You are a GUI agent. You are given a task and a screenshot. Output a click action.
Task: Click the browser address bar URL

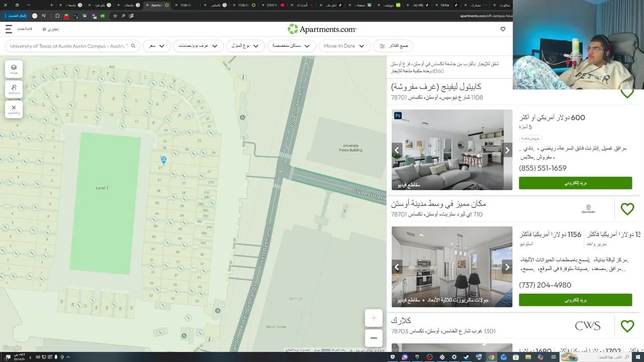coord(486,16)
